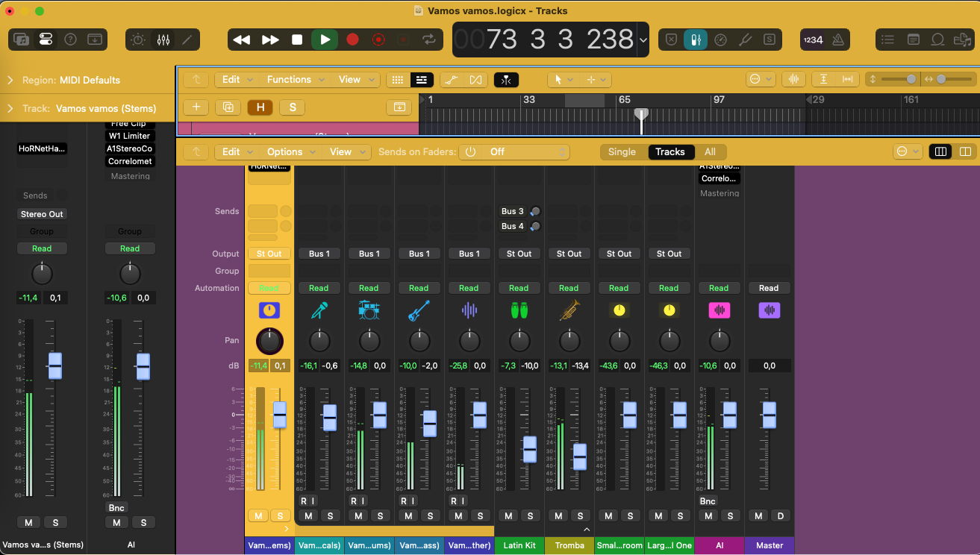
Task: Toggle Cycle mode in transport
Action: 429,40
